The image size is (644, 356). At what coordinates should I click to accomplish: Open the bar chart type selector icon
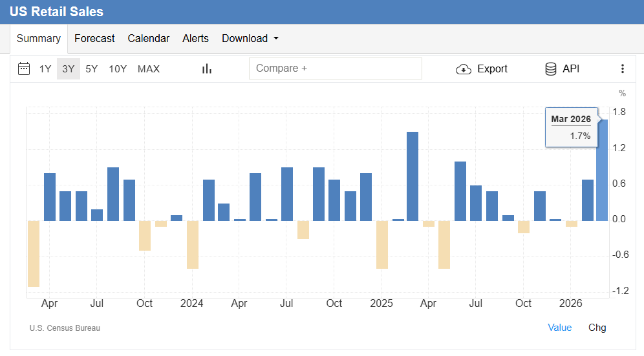pyautogui.click(x=207, y=69)
